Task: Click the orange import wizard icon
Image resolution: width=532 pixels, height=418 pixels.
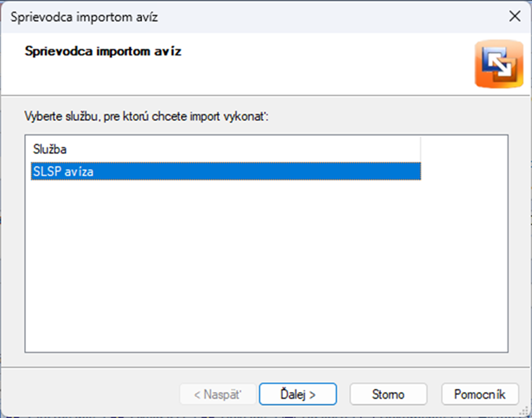Action: click(x=499, y=64)
